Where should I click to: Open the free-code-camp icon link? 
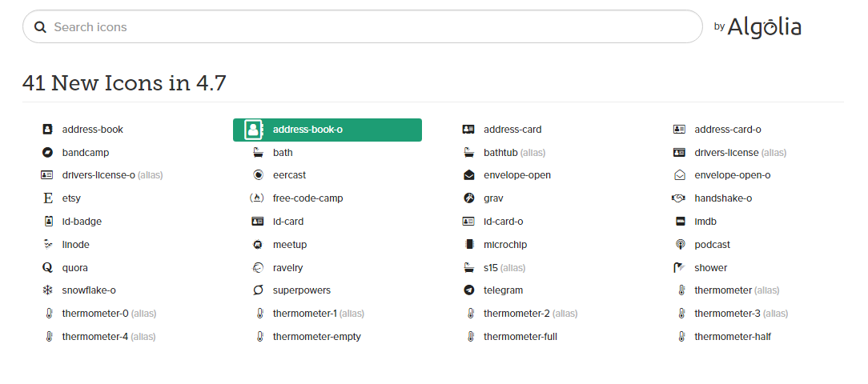pos(307,198)
